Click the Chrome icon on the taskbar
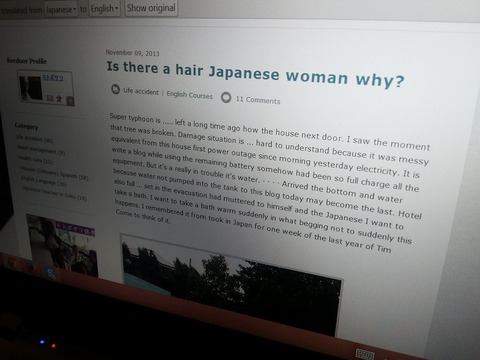 coord(13,263)
